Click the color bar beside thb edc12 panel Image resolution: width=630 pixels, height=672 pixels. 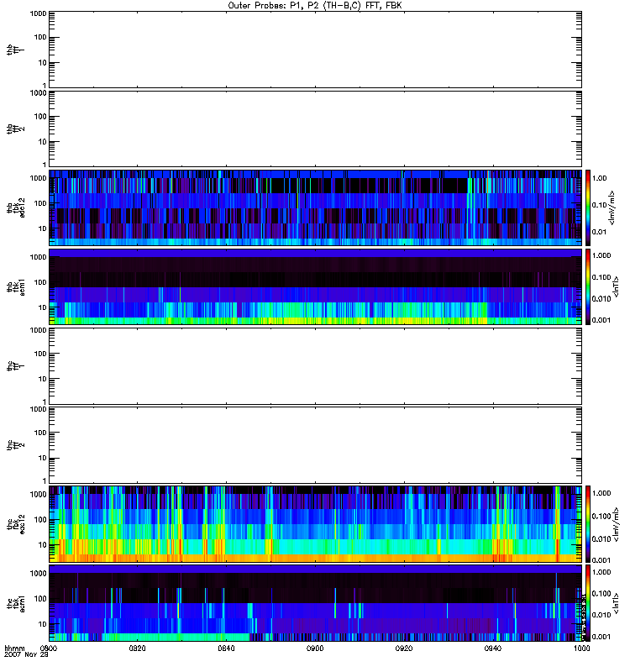(588, 207)
